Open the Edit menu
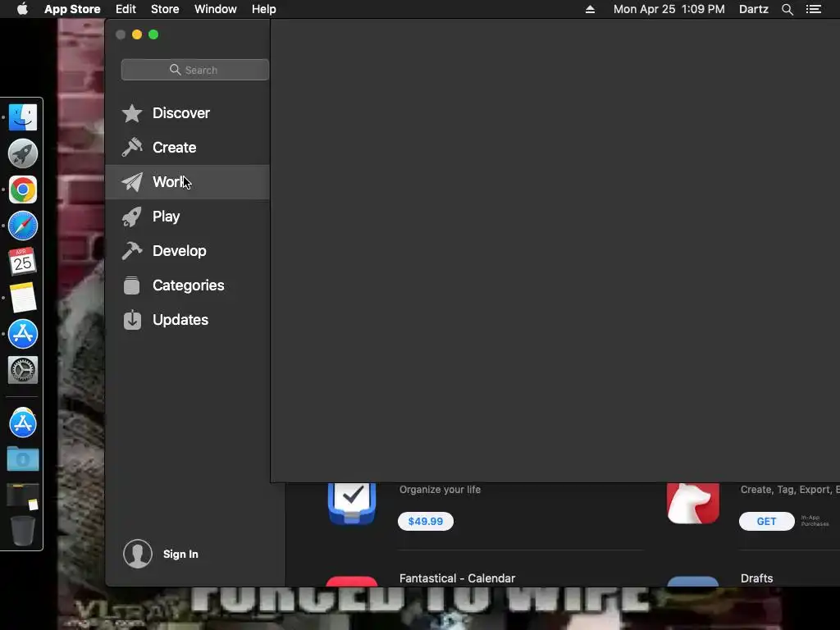 126,9
